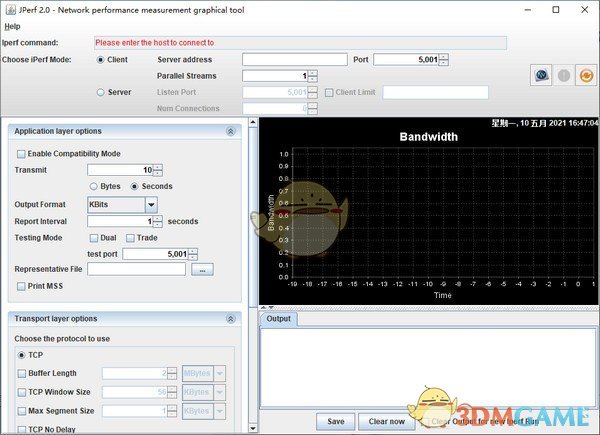The image size is (600, 435).
Task: Click the Stop iPerf icon button
Action: tap(564, 75)
